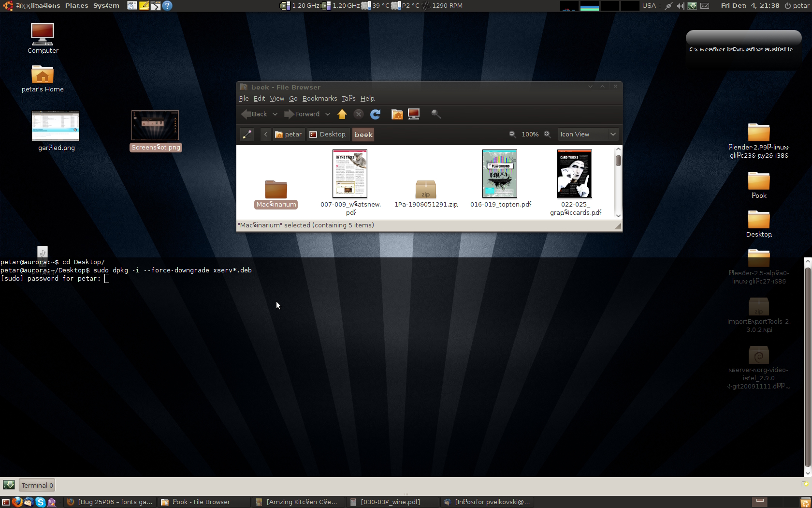812x508 pixels.
Task: Open the Bookmarks menu
Action: [x=319, y=99]
